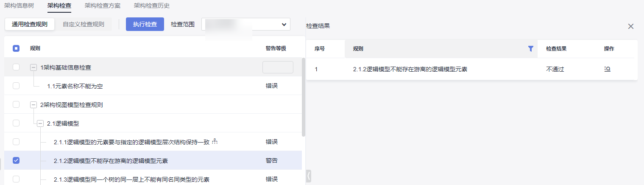Collapse the 2架构视图模型检查规则 node
The width and height of the screenshot is (644, 185).
point(33,105)
